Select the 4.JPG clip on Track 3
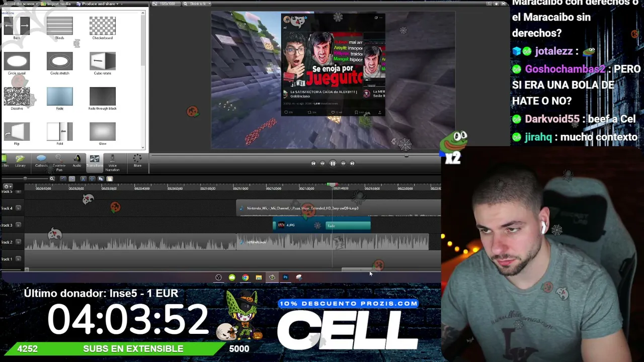Viewport: 644px width, 362px height. click(x=299, y=225)
